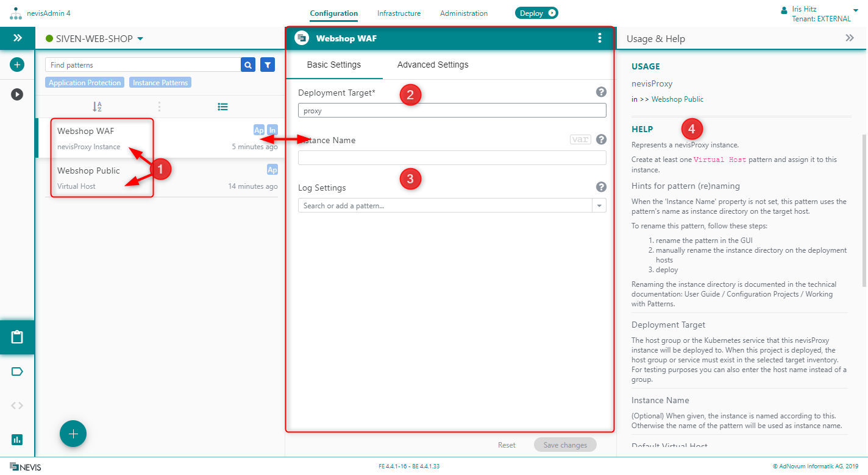Open the Administration tab
This screenshot has width=868, height=475.
[x=464, y=13]
